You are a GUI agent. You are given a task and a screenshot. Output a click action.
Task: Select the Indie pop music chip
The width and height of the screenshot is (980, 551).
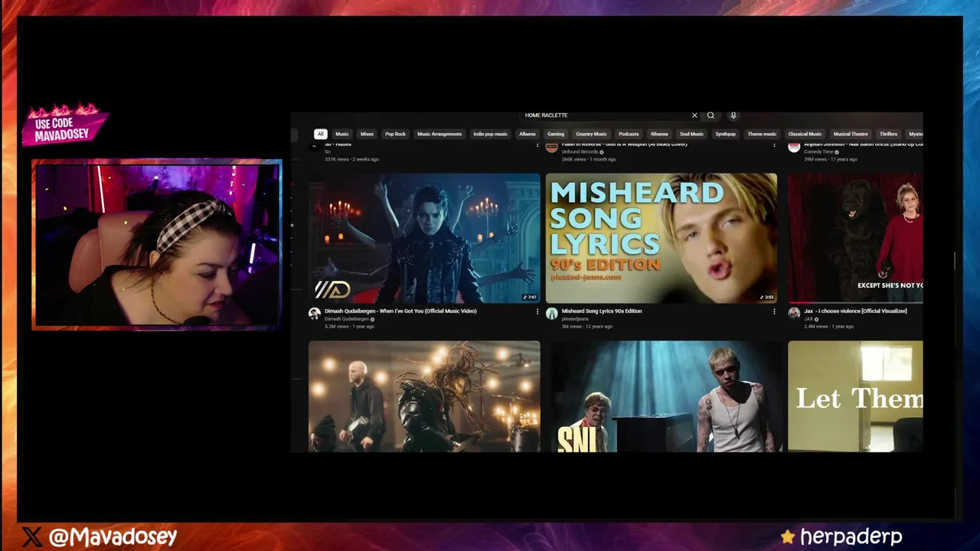(x=490, y=134)
